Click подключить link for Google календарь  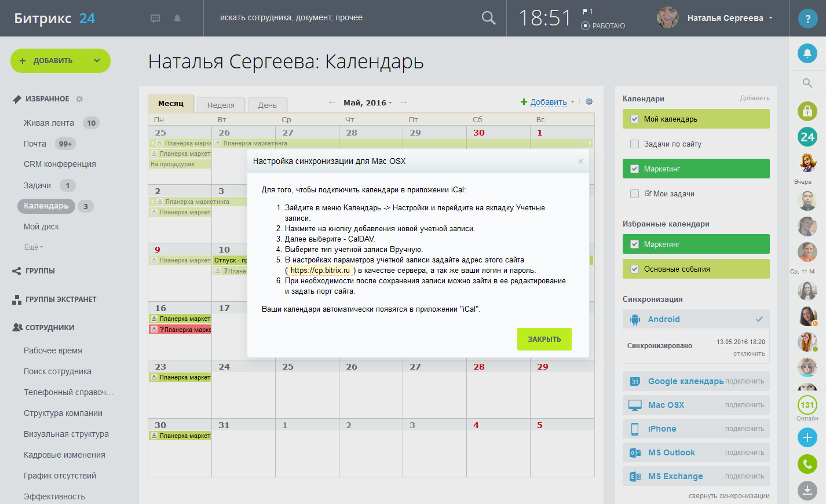(744, 381)
